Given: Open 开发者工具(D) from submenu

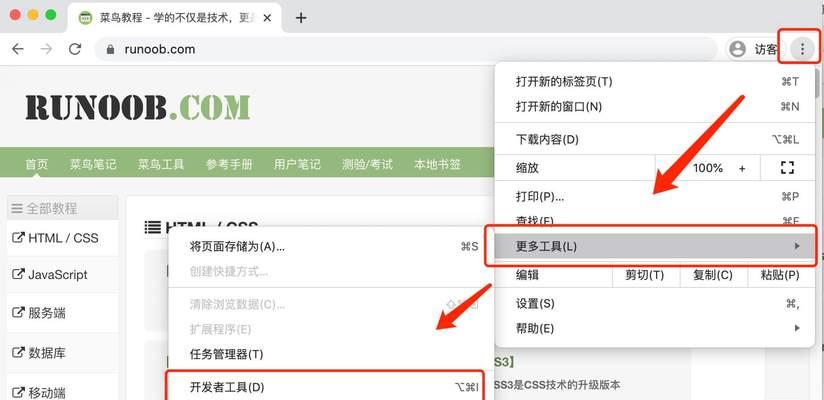Looking at the screenshot, I should (331, 387).
